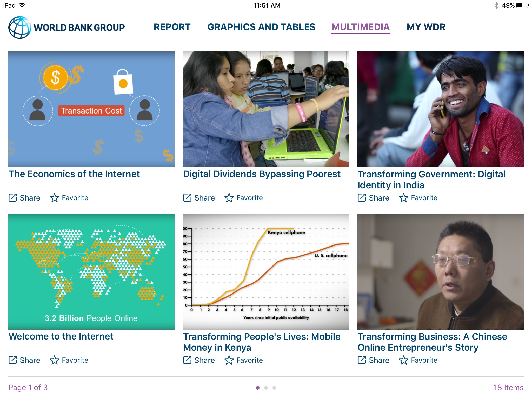The image size is (532, 399).
Task: Tap share icon for Mobile Money in Kenya
Action: coord(187,360)
